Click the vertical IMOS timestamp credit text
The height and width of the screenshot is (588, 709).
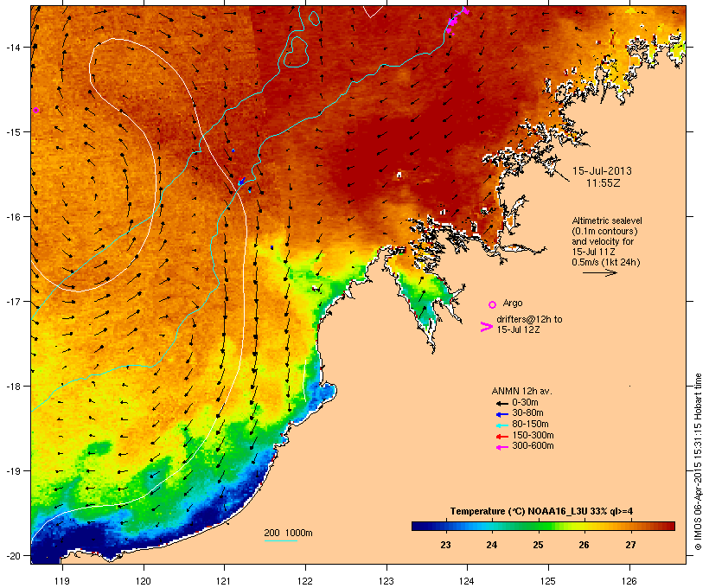click(698, 462)
